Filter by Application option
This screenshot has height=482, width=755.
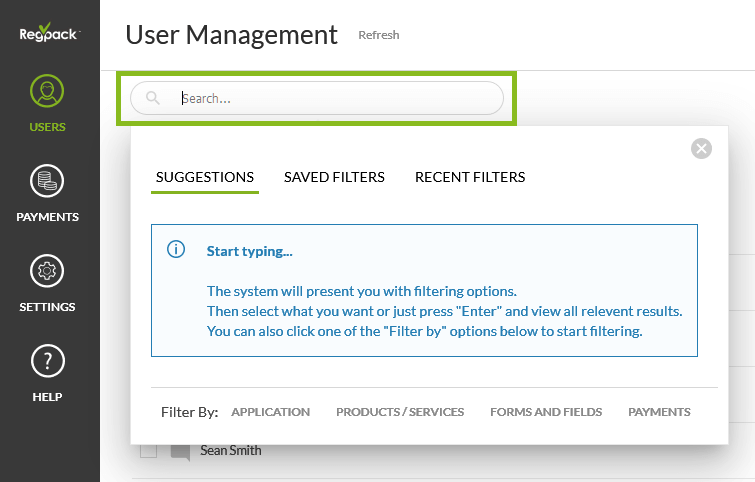(x=270, y=412)
